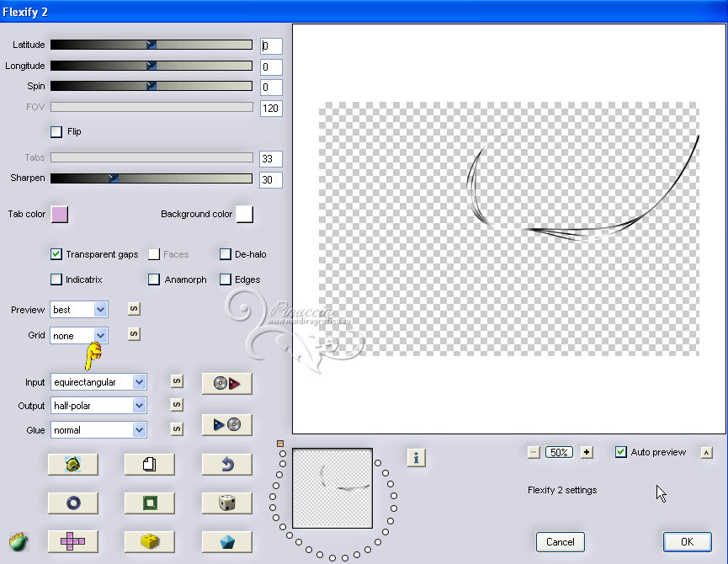The width and height of the screenshot is (728, 564).
Task: Enable the Indicatrix checkbox
Action: pyautogui.click(x=56, y=279)
